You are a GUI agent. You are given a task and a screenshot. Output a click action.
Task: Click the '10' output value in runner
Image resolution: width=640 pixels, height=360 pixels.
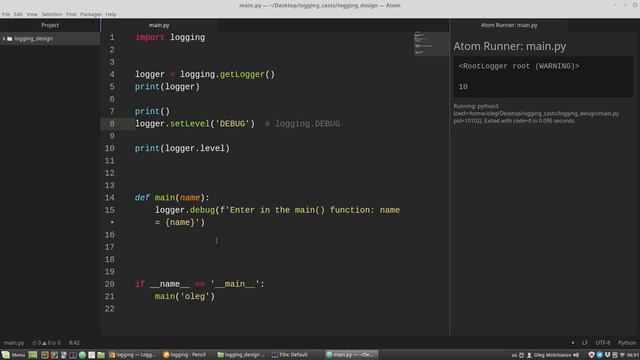[463, 87]
